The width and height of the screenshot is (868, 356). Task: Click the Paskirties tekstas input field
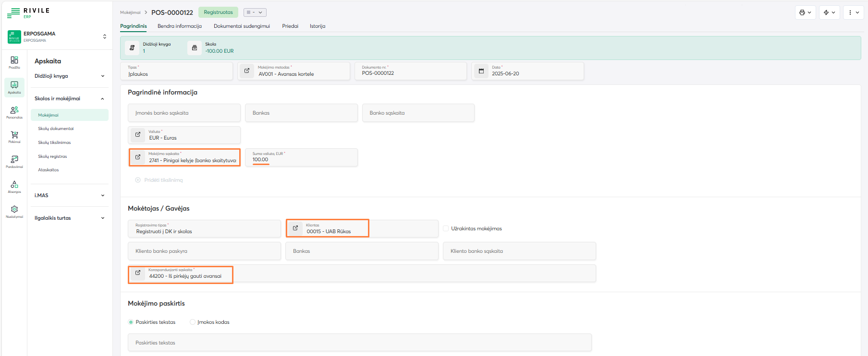(x=359, y=343)
